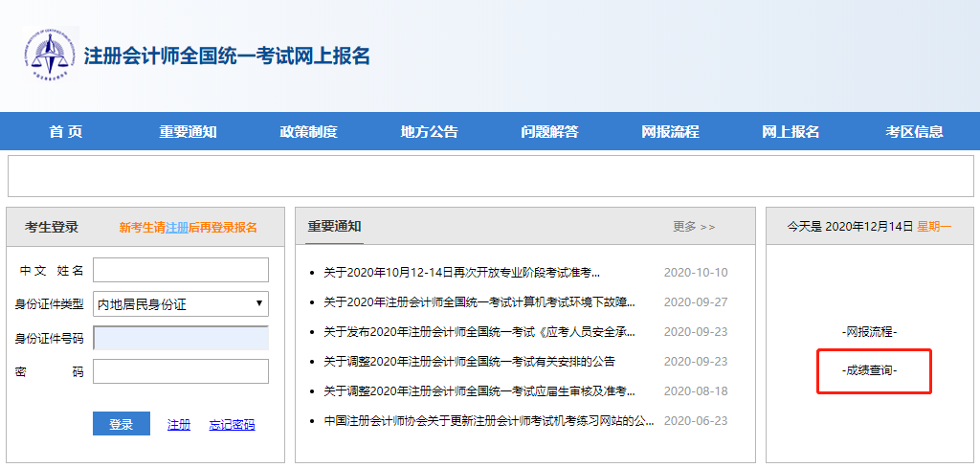Focus the 密码 input field

pos(181,371)
